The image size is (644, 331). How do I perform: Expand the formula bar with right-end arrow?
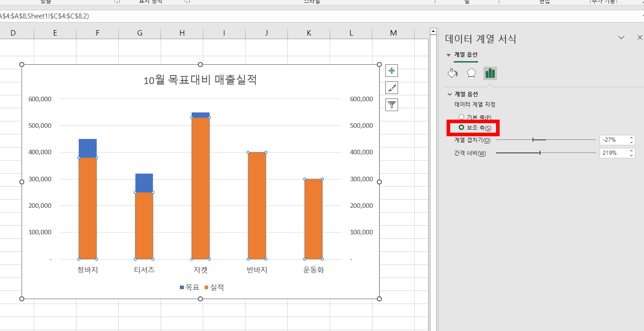(642, 16)
